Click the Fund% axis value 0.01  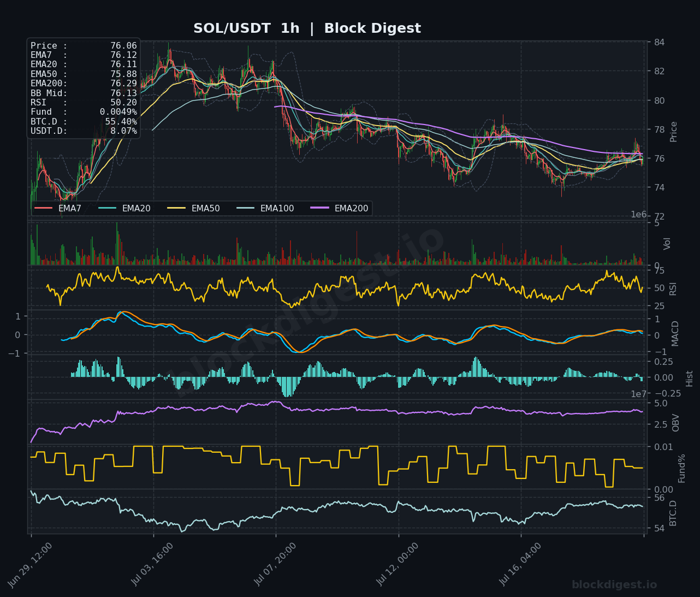pos(663,447)
